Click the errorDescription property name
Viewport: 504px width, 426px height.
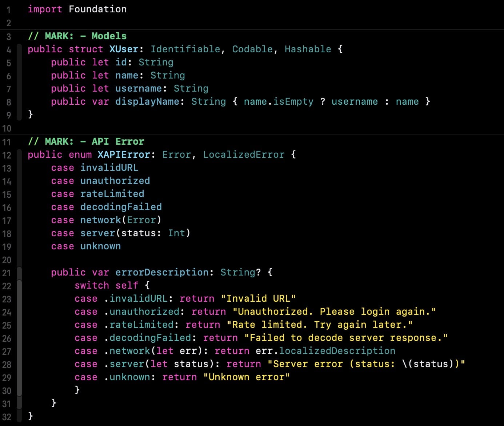[162, 272]
